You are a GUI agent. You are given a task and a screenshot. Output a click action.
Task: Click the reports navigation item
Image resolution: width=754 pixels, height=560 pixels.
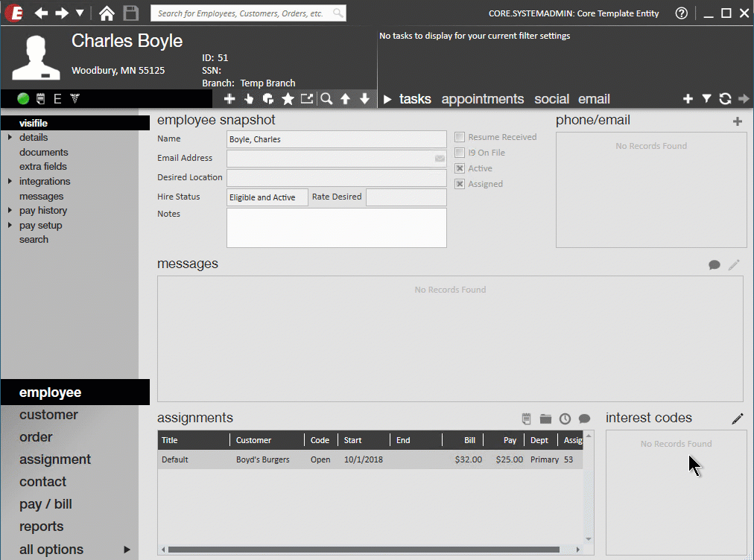click(41, 526)
